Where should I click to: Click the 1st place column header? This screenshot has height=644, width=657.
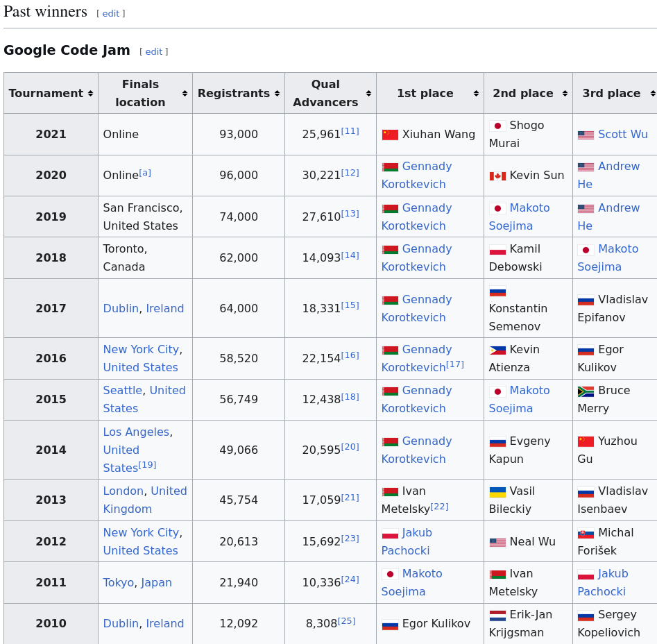point(430,93)
